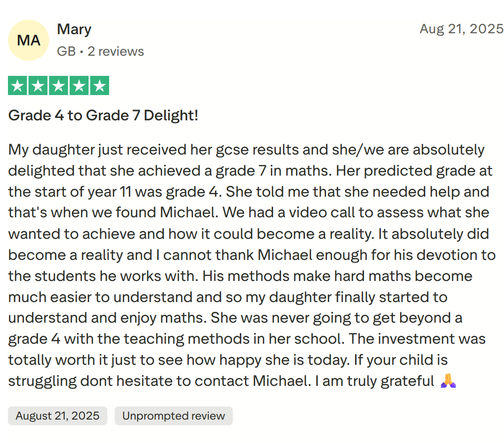The width and height of the screenshot is (504, 443).
Task: Click the second green rating star
Action: click(x=38, y=86)
